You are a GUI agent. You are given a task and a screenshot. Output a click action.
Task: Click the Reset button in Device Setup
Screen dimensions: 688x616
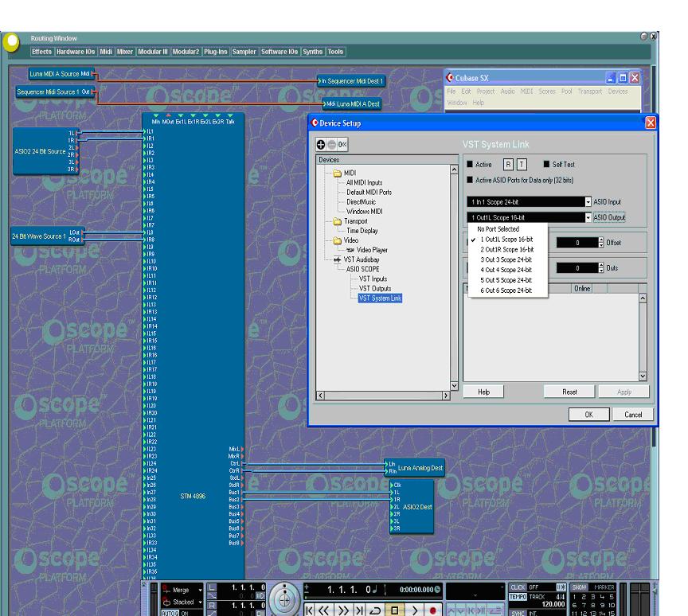pos(569,392)
